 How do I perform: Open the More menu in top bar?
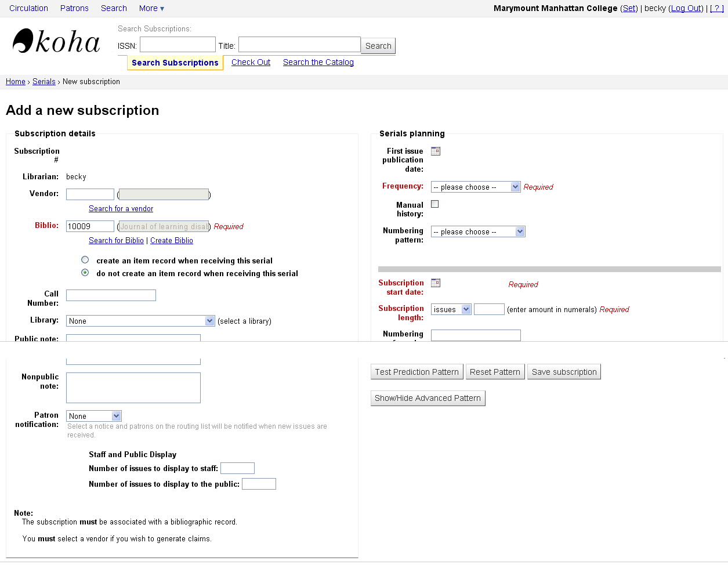151,8
